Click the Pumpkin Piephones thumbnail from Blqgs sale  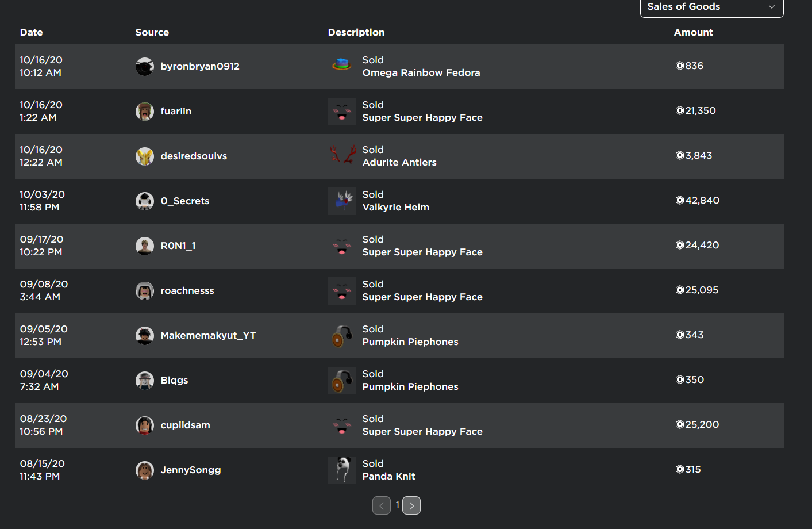(x=342, y=381)
